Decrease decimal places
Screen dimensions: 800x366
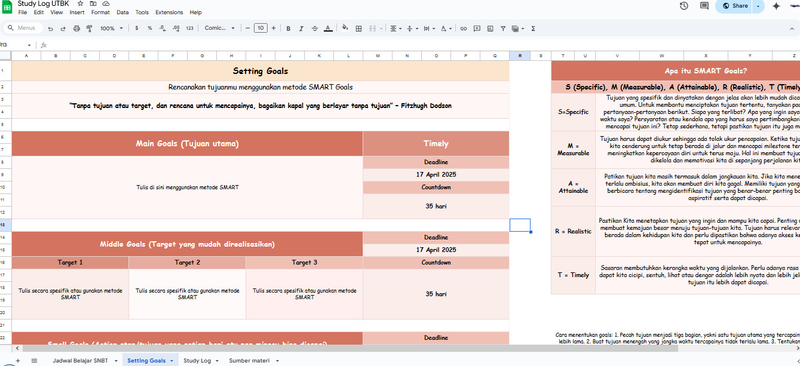point(163,29)
